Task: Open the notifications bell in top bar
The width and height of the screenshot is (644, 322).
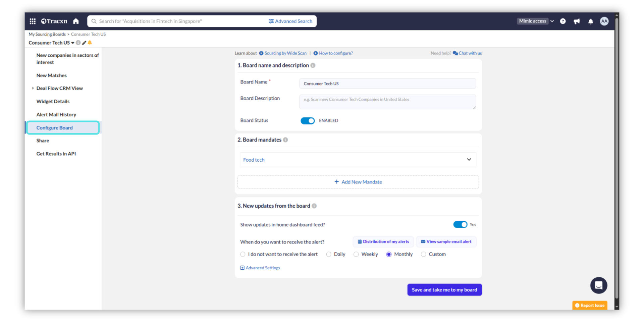Action: [590, 21]
